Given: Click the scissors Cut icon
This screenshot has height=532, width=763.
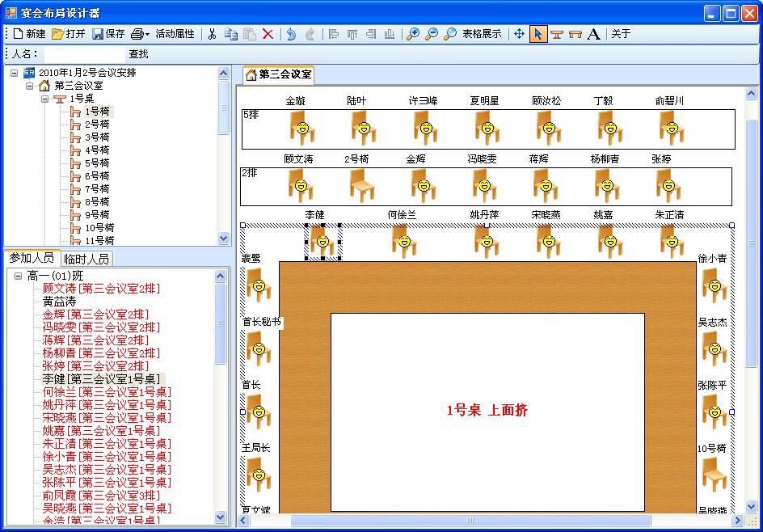Looking at the screenshot, I should 212,34.
